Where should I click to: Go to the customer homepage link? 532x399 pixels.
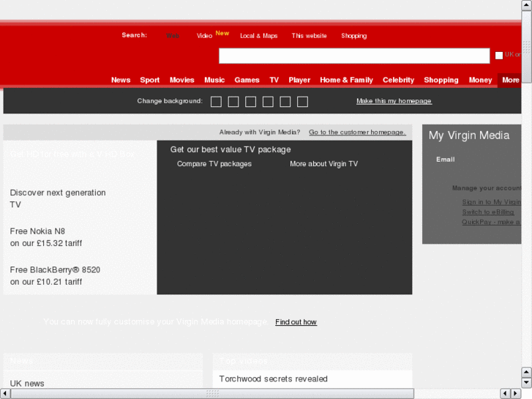[x=357, y=132]
